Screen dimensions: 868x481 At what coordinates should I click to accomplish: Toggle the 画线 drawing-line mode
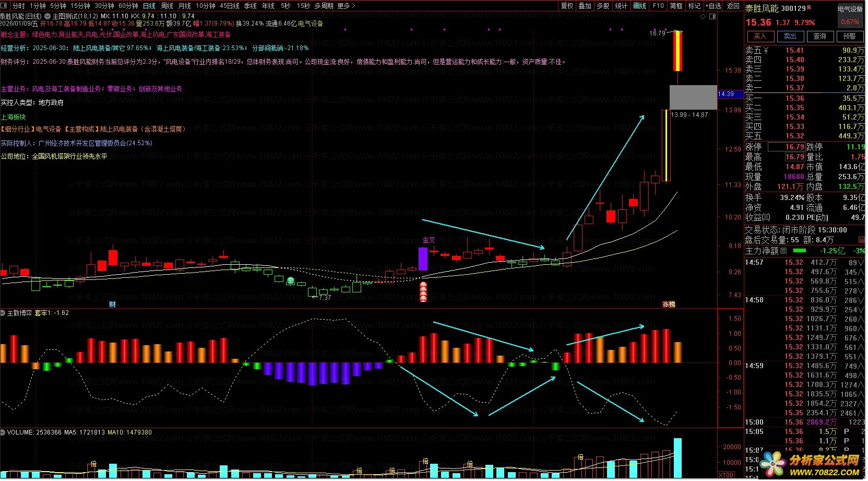[x=639, y=6]
